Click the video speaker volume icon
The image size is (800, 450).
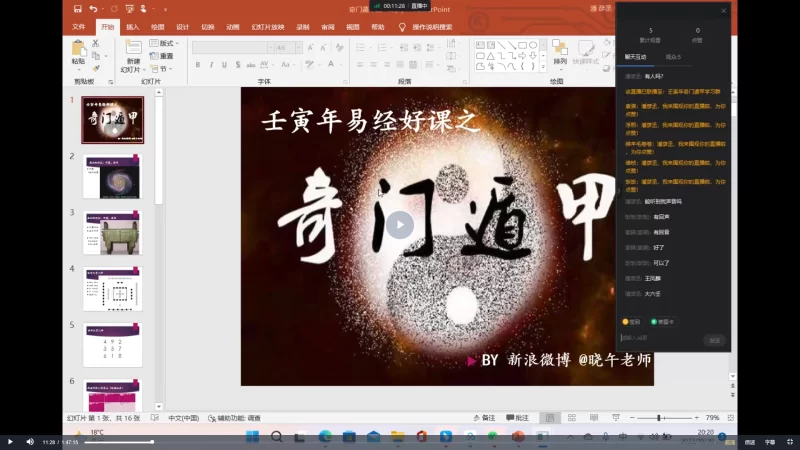29,441
